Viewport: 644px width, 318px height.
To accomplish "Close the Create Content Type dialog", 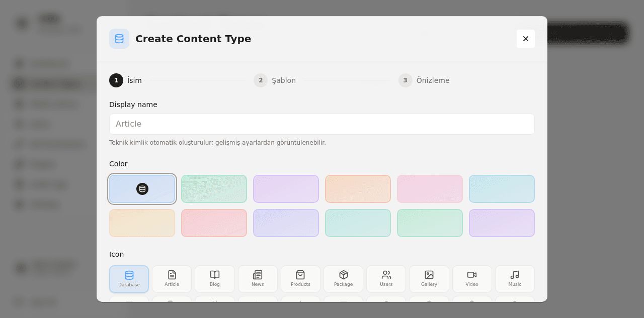I will 526,39.
